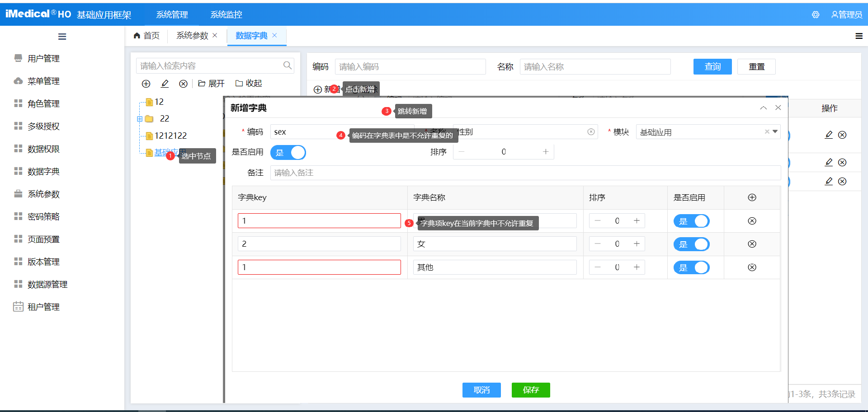Open 角色管理 in sidebar

pyautogui.click(x=43, y=103)
